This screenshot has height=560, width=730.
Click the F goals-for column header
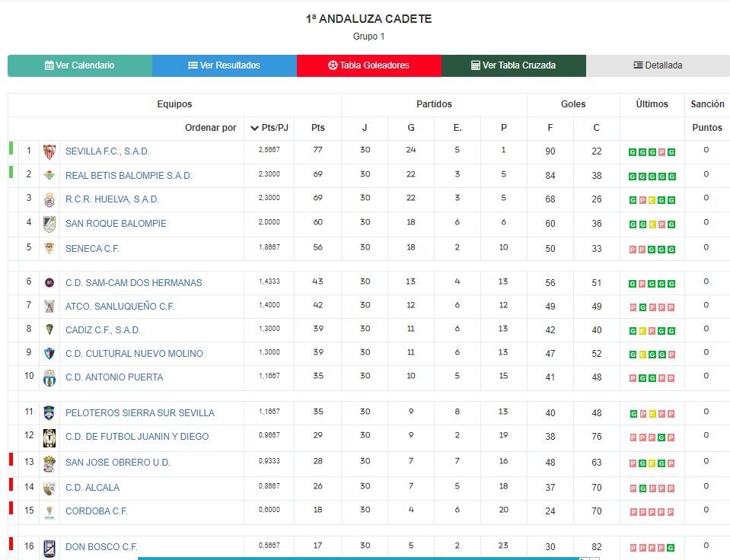[x=550, y=128]
